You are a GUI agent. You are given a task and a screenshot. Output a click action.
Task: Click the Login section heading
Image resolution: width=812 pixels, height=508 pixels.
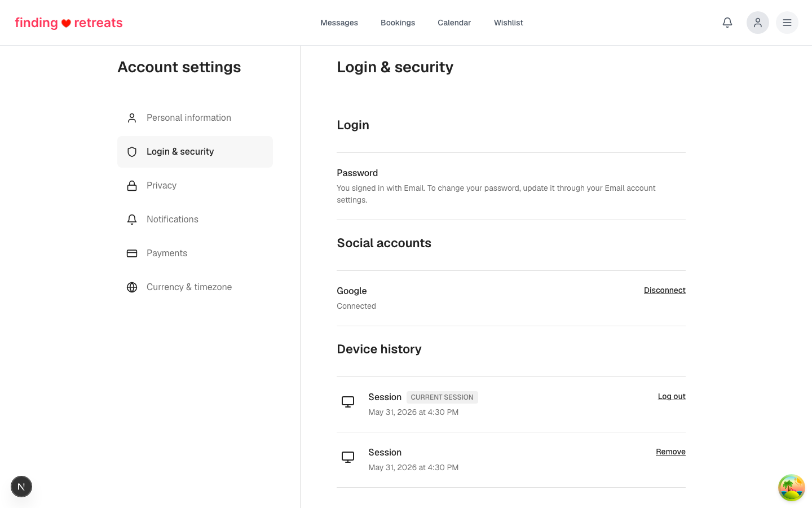(353, 125)
